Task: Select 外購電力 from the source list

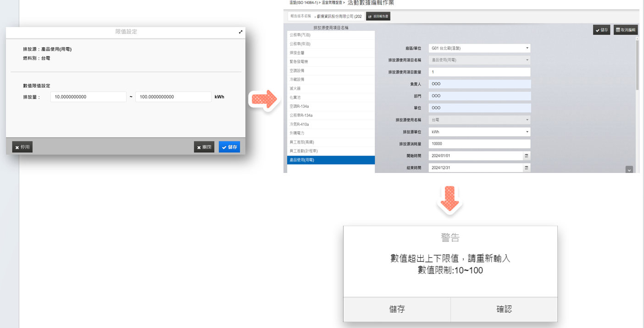Action: coord(330,133)
